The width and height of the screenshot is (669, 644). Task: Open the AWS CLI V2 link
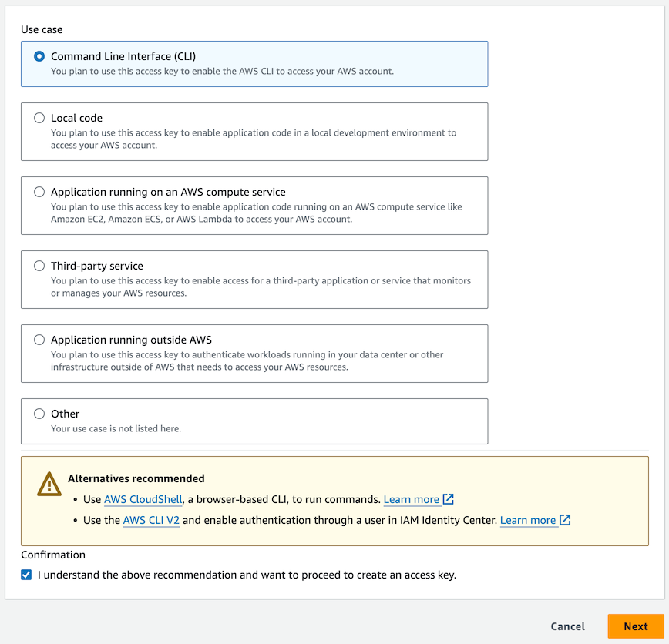click(151, 520)
